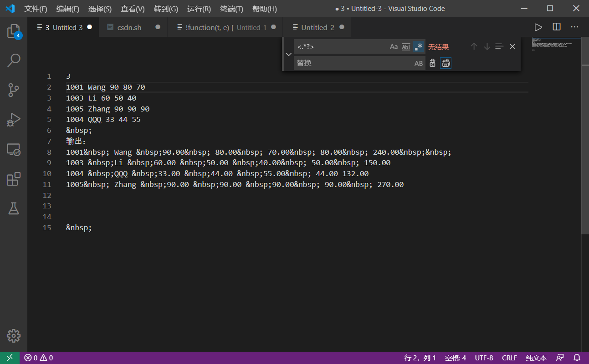Open the Source Control view

[14, 90]
